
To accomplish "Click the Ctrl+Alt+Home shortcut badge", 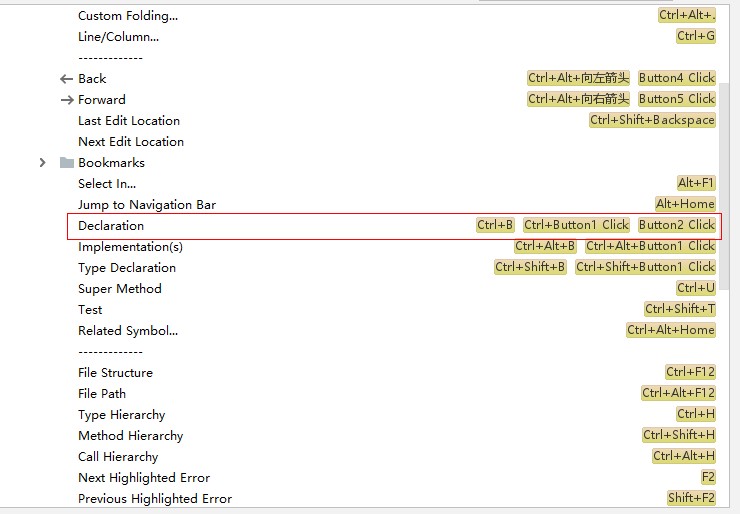I will tap(671, 330).
